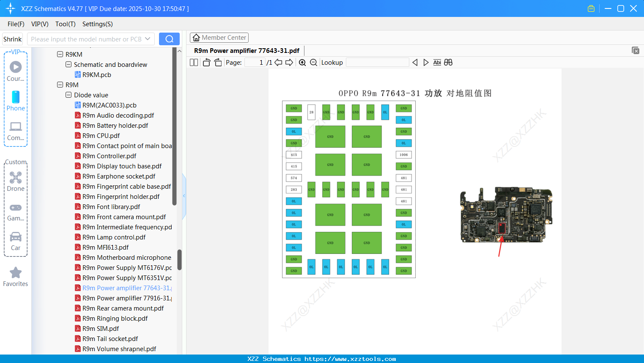Zoom in on the PDF

pyautogui.click(x=302, y=63)
